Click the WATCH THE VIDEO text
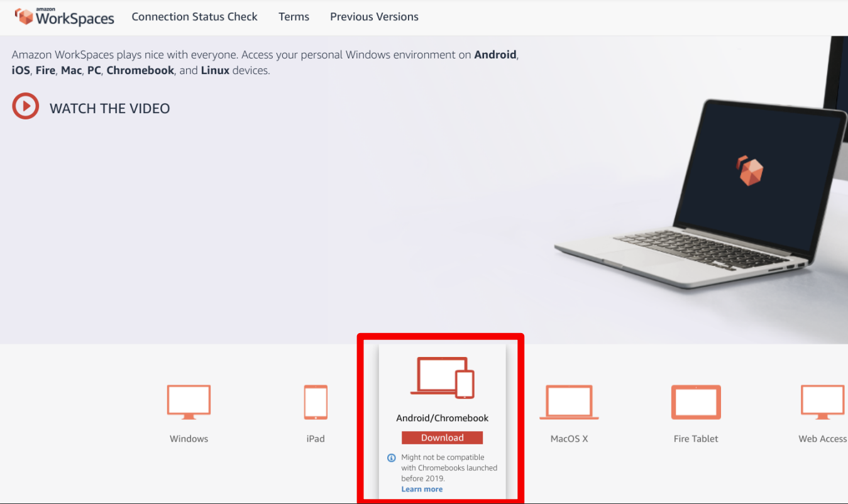 109,108
